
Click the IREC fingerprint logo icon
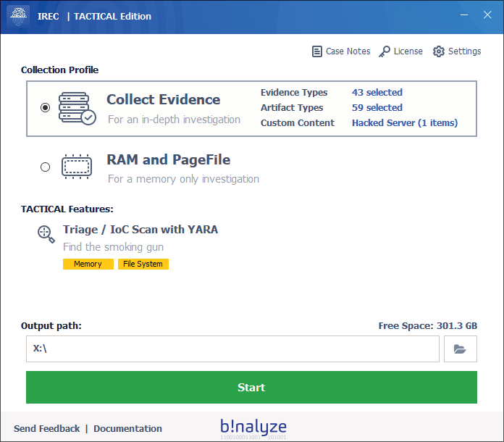pyautogui.click(x=18, y=16)
